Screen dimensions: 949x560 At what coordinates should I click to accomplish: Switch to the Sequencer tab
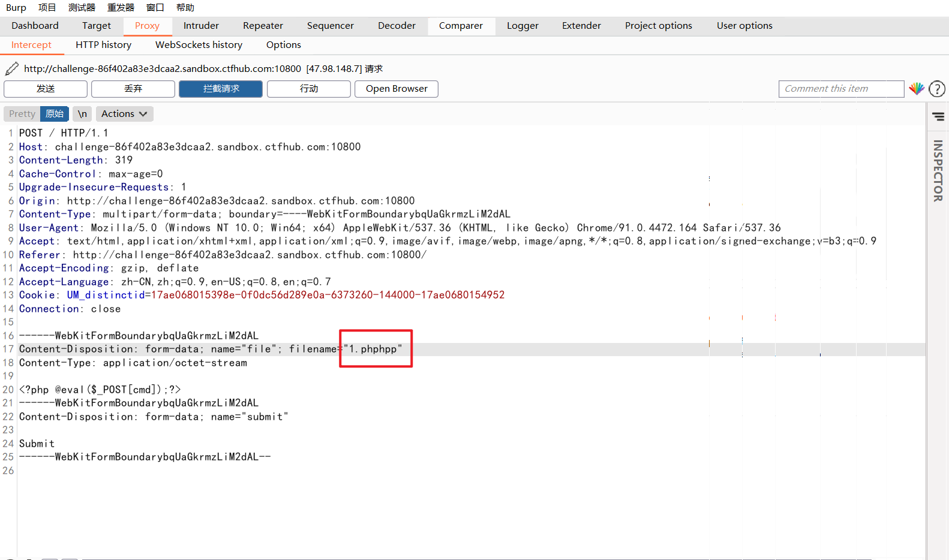331,26
